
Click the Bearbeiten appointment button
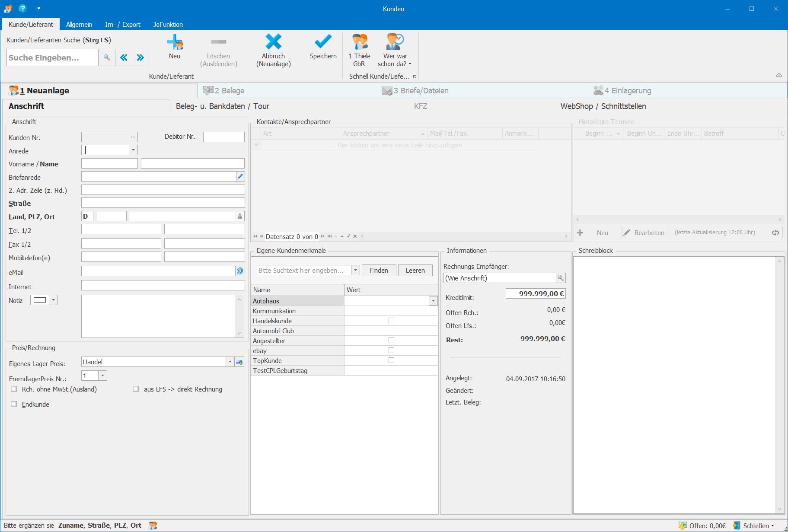click(645, 233)
